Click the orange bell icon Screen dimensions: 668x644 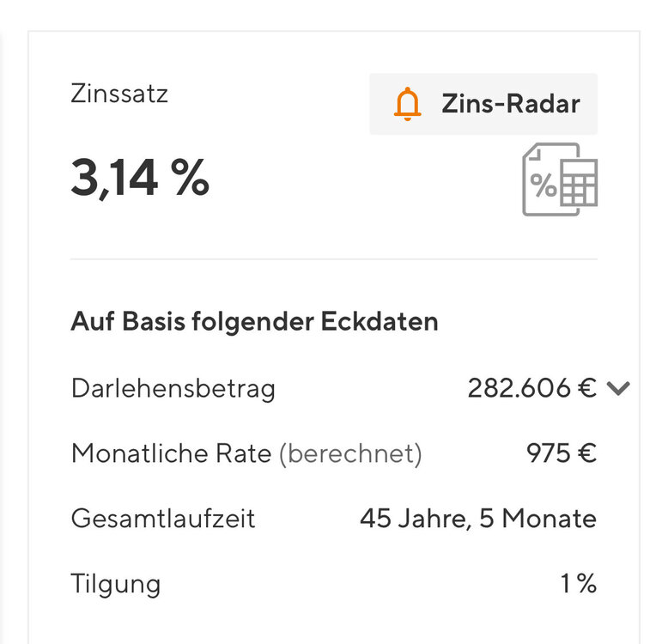click(x=408, y=104)
